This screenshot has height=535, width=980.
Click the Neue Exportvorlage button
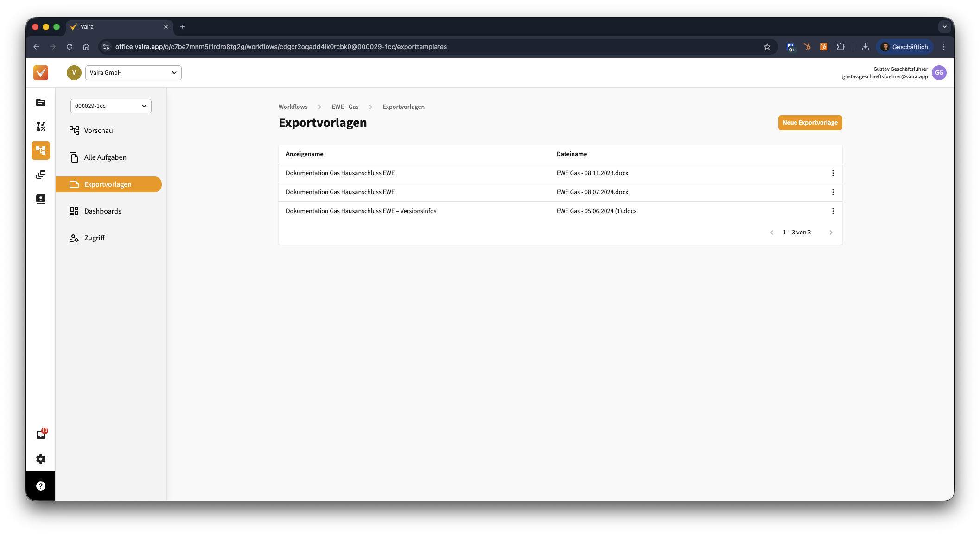tap(809, 123)
